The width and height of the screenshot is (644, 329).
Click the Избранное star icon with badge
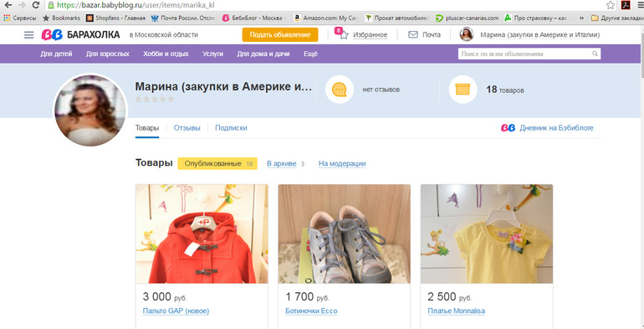click(342, 33)
